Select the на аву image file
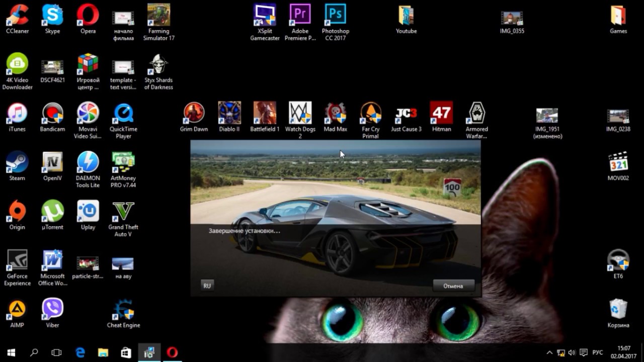Viewport: 644px width, 362px height. click(123, 264)
